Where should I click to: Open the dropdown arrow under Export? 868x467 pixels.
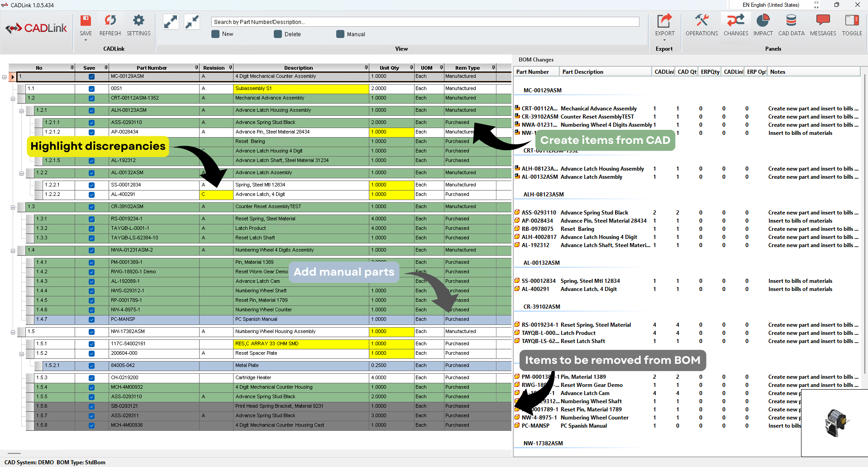tap(664, 40)
